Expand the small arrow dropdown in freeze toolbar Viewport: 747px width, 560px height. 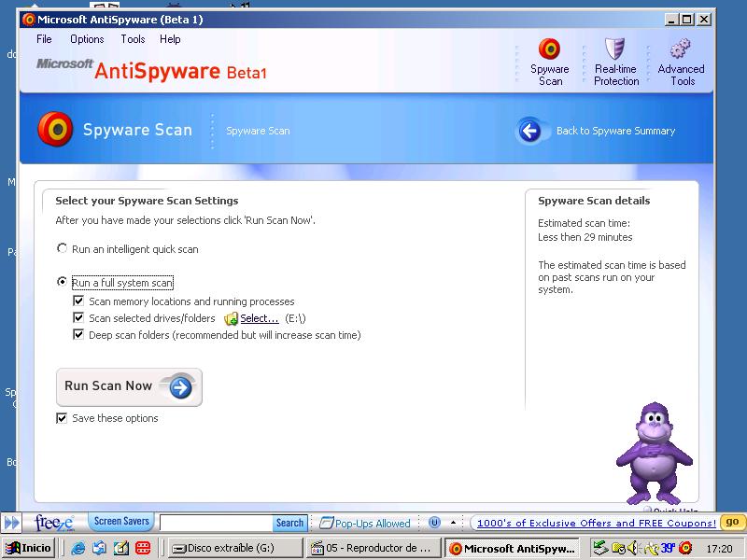(453, 523)
